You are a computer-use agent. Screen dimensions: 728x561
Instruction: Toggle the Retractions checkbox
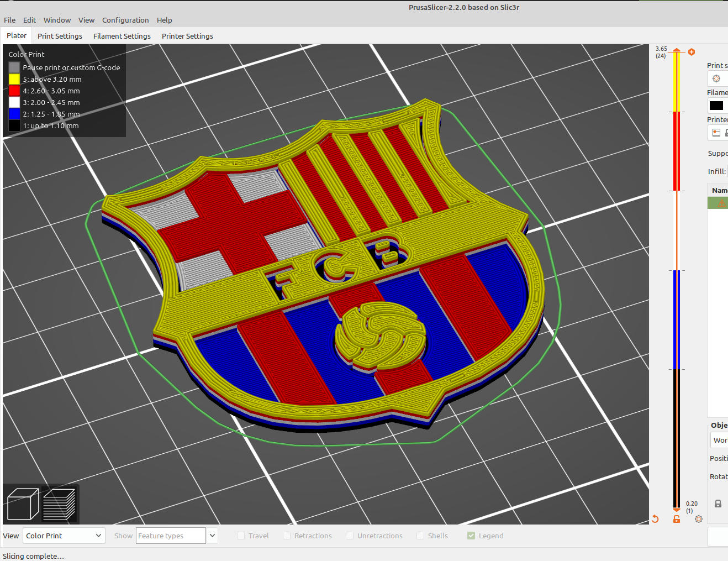click(287, 536)
